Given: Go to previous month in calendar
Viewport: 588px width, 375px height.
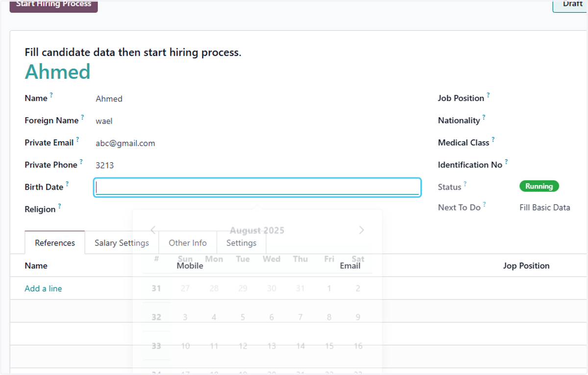Looking at the screenshot, I should click(153, 230).
